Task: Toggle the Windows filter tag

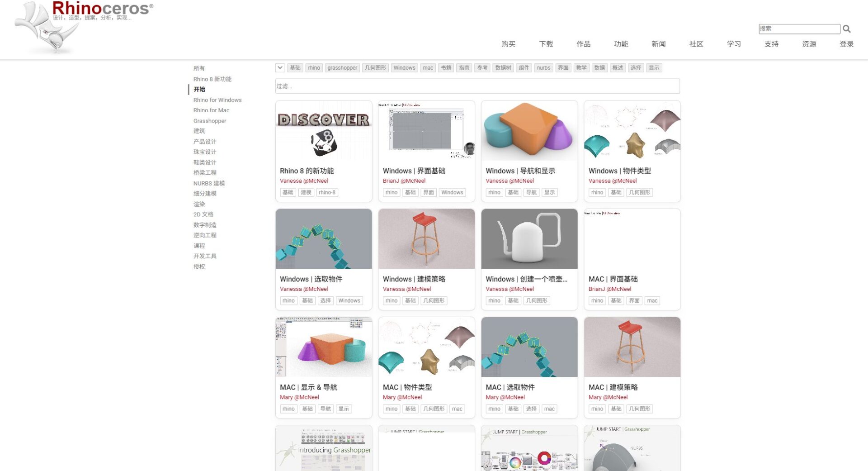Action: [404, 67]
